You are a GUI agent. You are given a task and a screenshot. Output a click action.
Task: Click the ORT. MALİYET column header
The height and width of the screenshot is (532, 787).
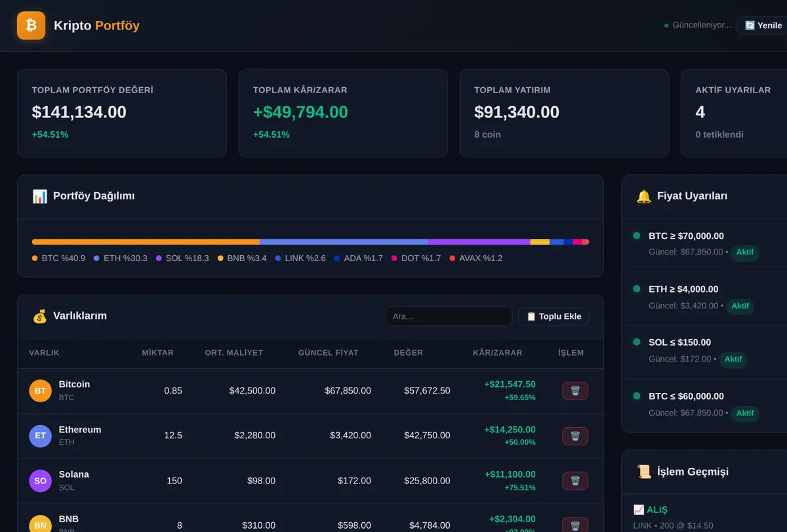[234, 353]
